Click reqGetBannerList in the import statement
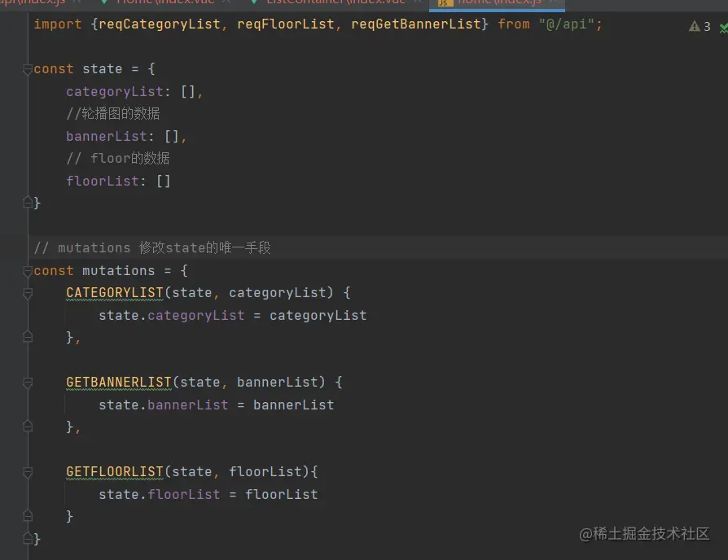Viewport: 728px width, 560px height. point(416,24)
